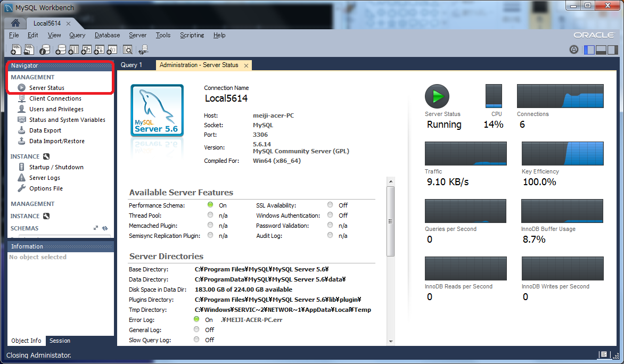Open an SQL script file from toolbar

click(29, 49)
